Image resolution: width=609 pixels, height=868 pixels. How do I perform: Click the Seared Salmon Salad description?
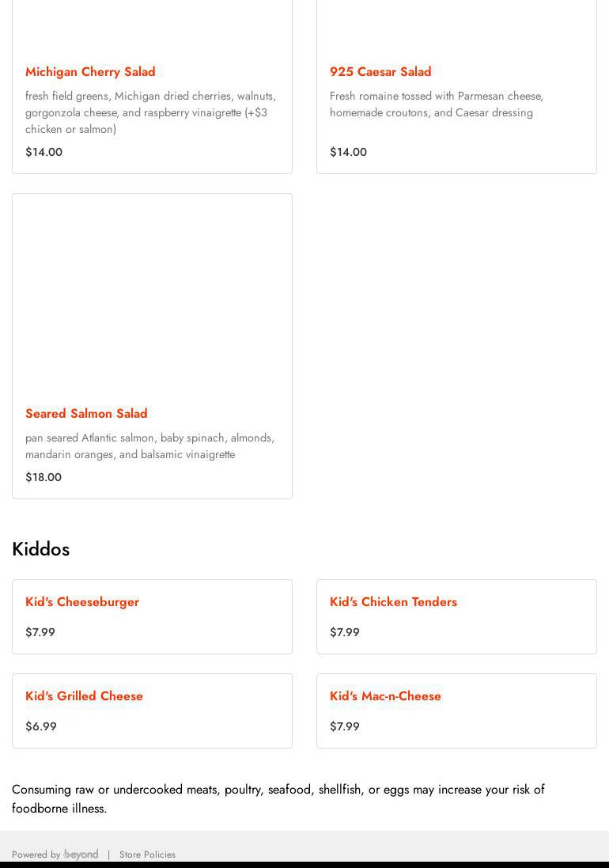[149, 445]
